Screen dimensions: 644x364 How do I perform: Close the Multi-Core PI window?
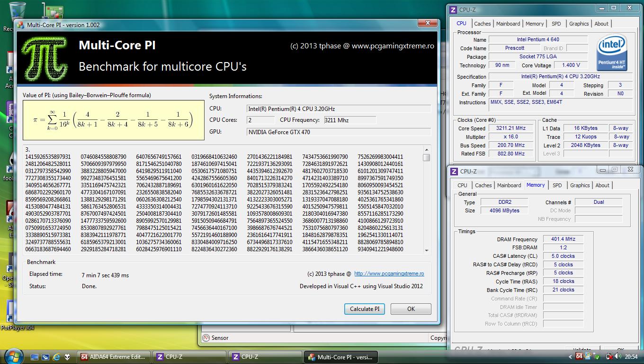click(x=428, y=23)
